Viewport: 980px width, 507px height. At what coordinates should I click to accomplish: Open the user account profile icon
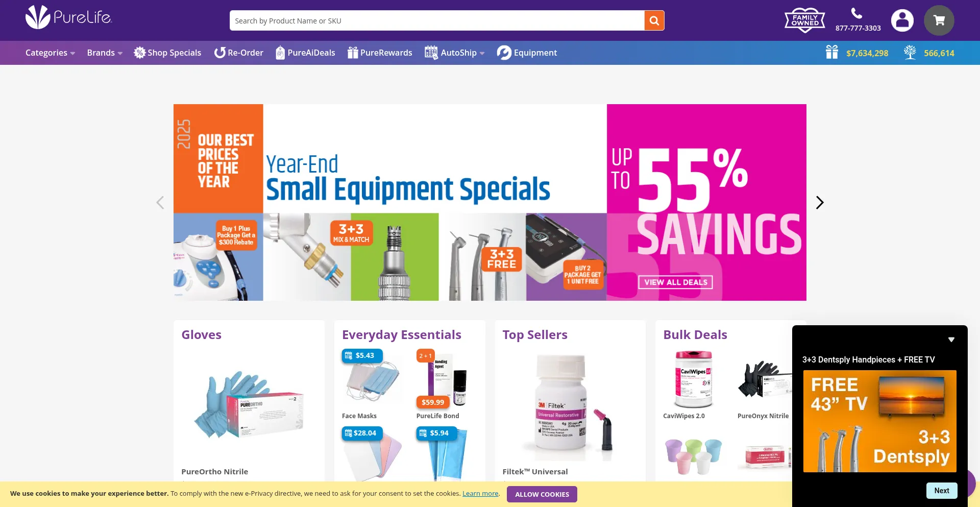(902, 20)
